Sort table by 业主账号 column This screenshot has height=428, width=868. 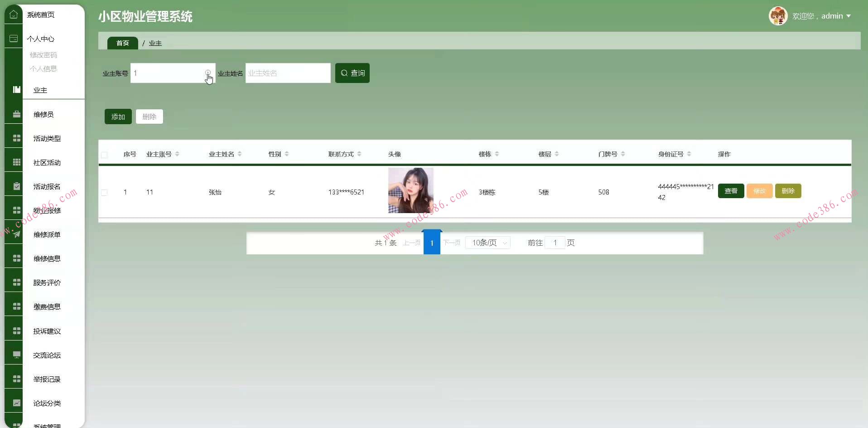coord(177,154)
